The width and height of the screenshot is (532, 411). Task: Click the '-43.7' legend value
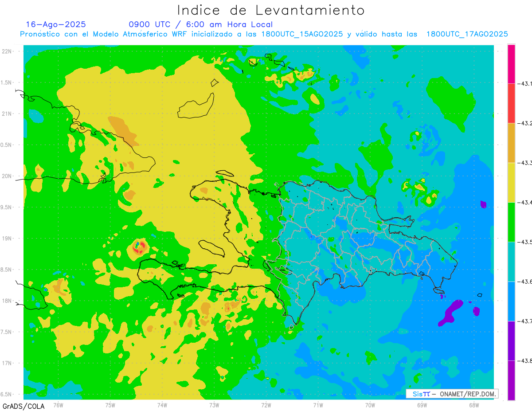point(524,321)
